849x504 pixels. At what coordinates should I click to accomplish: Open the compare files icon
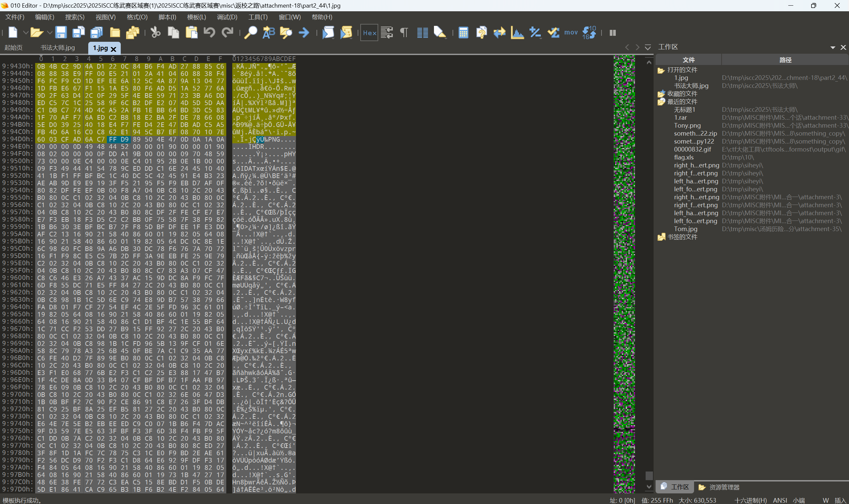point(481,32)
